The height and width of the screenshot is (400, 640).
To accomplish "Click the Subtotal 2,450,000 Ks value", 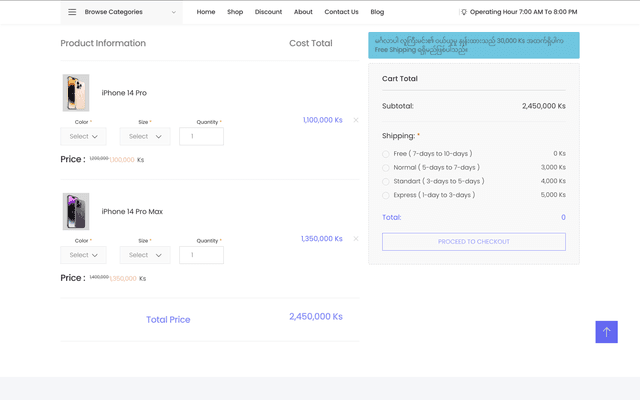I will point(544,106).
